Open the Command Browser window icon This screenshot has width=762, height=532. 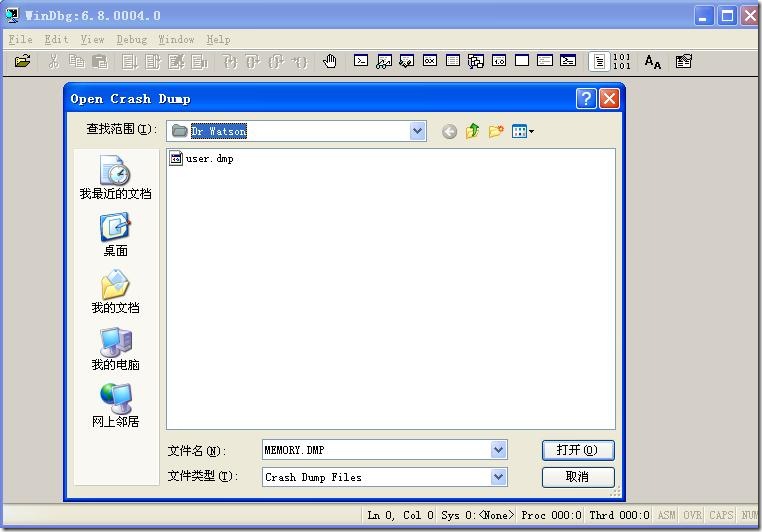[568, 61]
